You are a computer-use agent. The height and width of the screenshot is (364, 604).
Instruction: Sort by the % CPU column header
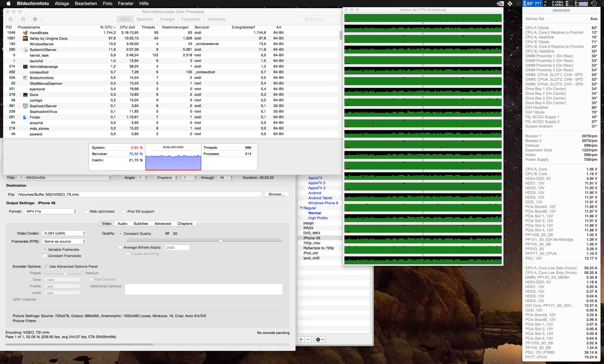(106, 27)
